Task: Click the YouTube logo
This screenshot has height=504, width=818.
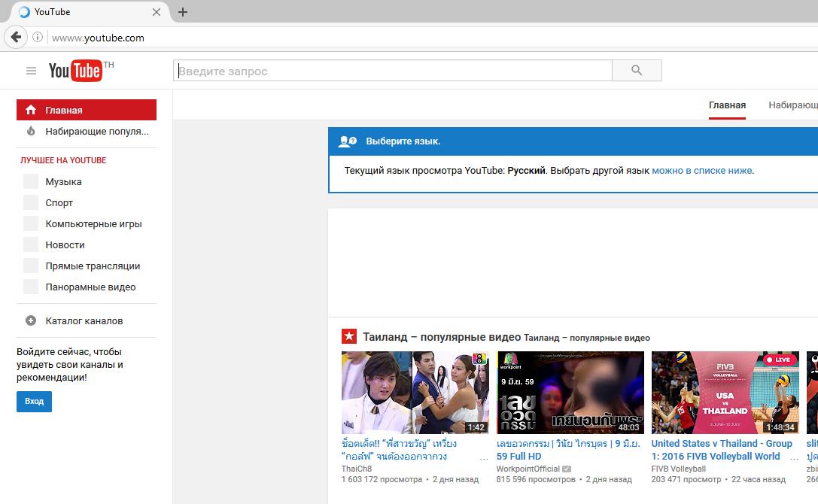Action: 75,71
